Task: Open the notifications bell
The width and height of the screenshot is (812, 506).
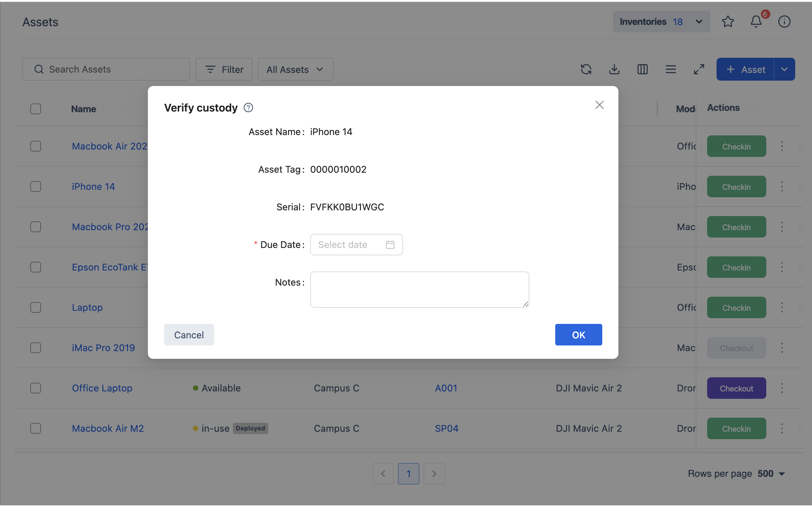Action: [756, 22]
